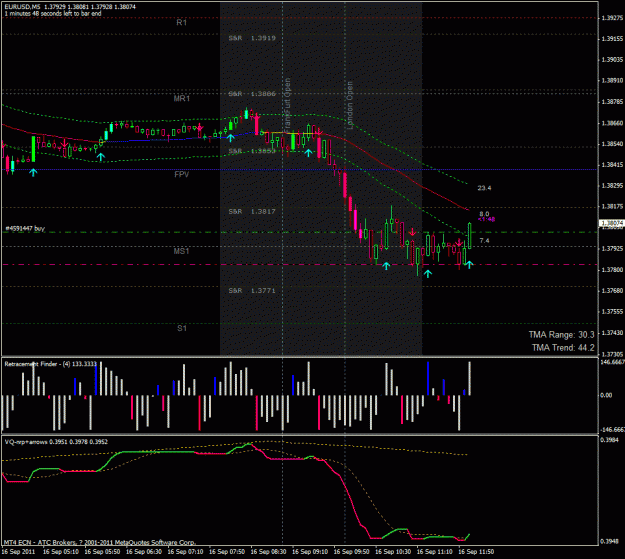The width and height of the screenshot is (625, 559).
Task: Click the S&R 1.3853 level label
Action: 252,151
